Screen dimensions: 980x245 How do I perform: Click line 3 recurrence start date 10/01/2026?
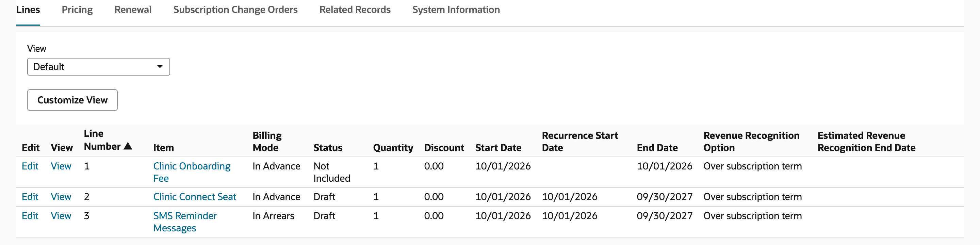pos(570,216)
